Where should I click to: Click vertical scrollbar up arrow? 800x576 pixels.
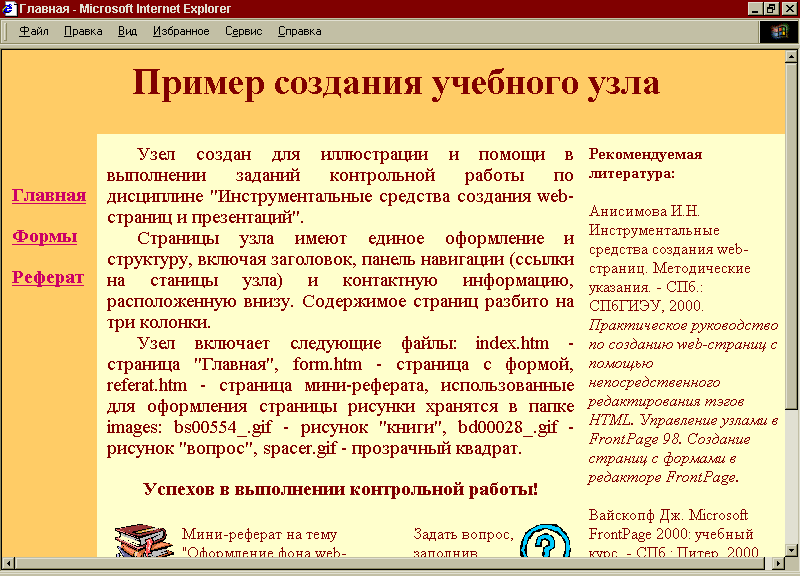click(791, 56)
